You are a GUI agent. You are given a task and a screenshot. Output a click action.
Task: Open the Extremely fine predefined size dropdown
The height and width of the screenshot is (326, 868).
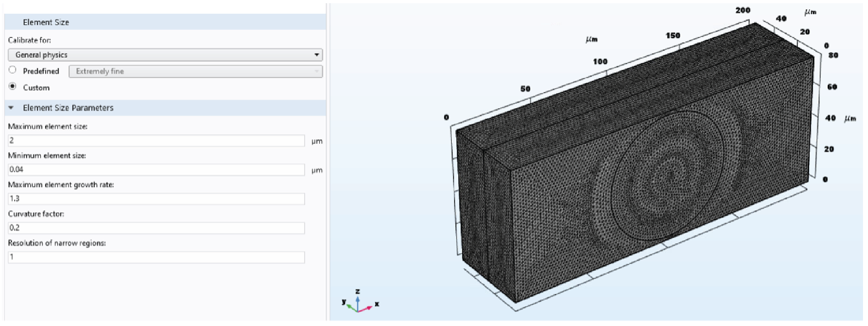(x=196, y=71)
